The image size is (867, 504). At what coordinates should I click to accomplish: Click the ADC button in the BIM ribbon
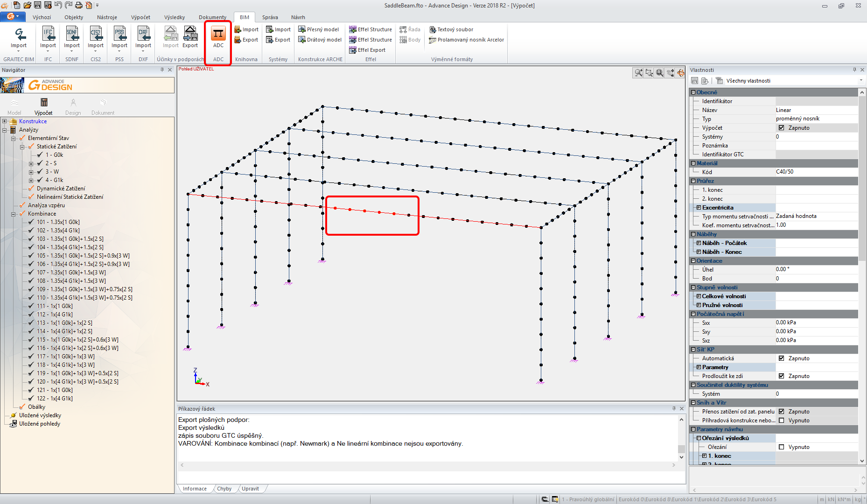(x=218, y=37)
